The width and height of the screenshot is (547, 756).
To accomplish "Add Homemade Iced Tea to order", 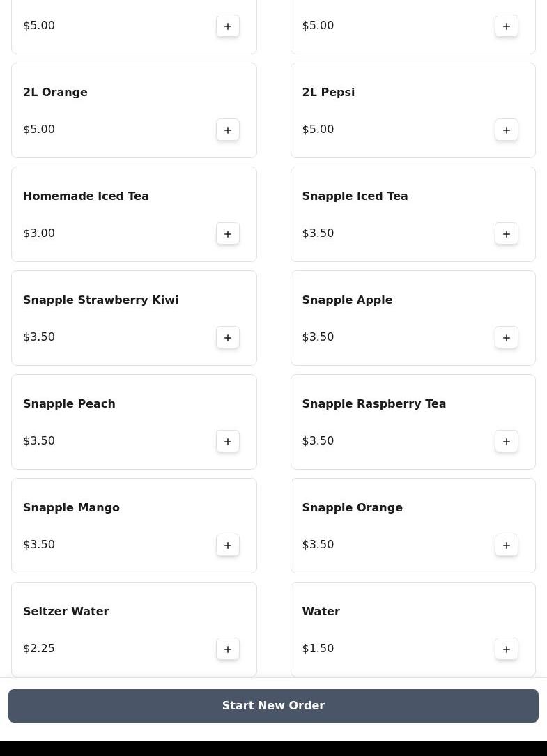I will tap(228, 233).
